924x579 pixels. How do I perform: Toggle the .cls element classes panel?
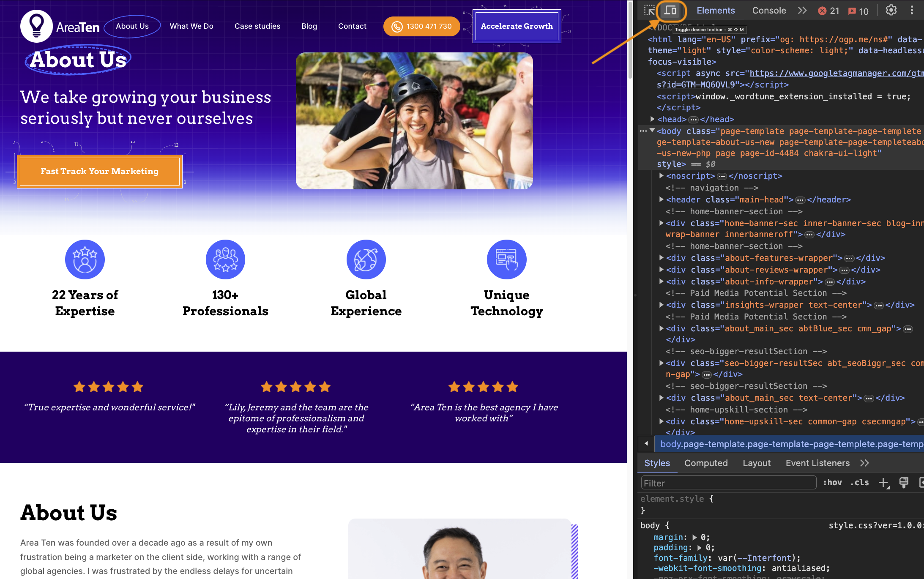(859, 483)
